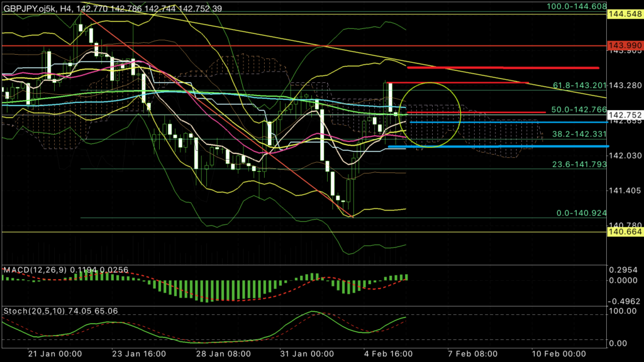This screenshot has height=362, width=644.
Task: Click the H4 timeframe label in the chart header
Action: [x=65, y=9]
